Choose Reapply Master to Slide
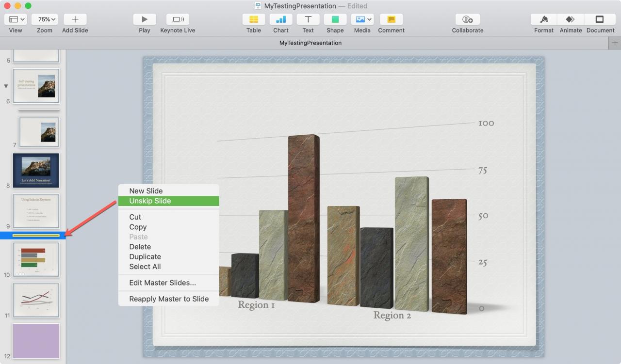This screenshot has width=621, height=364. point(168,299)
